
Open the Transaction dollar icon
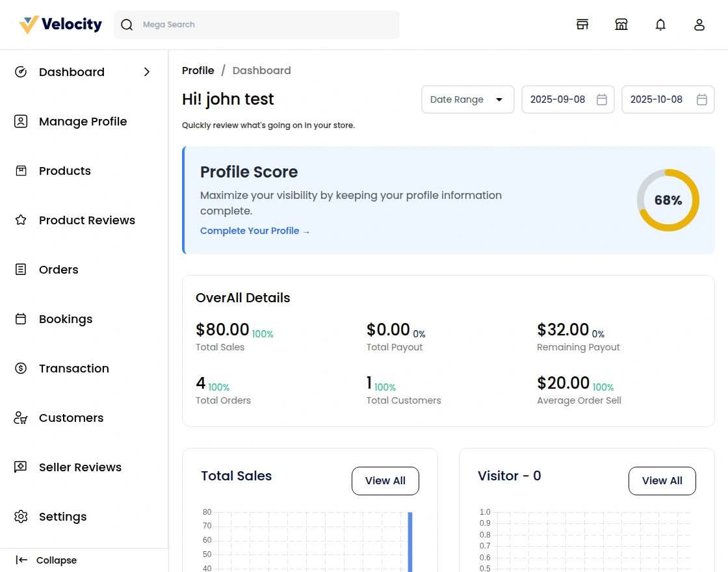click(x=20, y=368)
